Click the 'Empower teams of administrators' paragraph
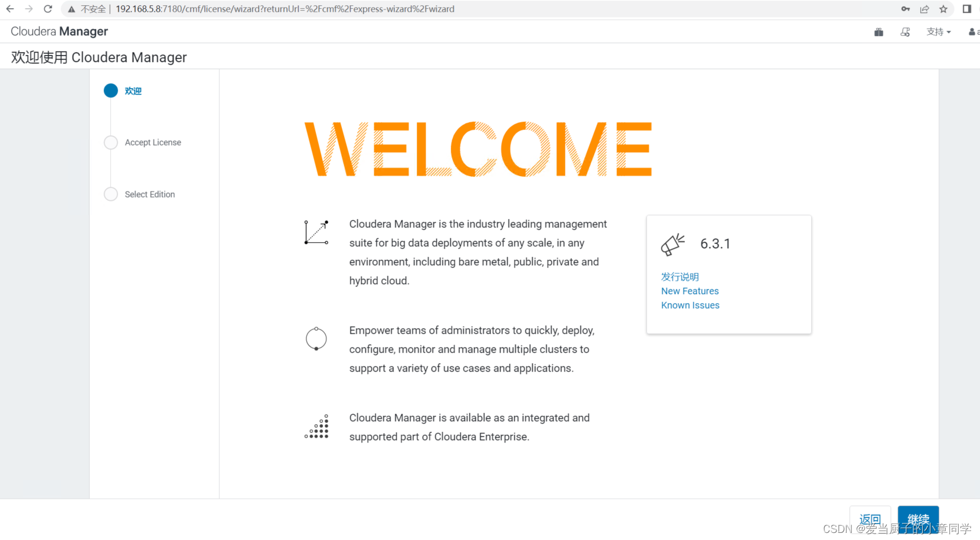 point(472,349)
